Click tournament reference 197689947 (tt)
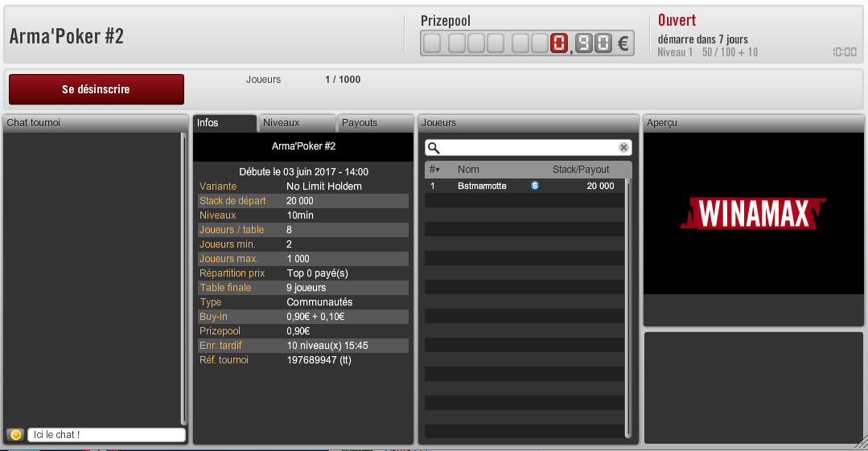This screenshot has height=451, width=868. click(319, 359)
